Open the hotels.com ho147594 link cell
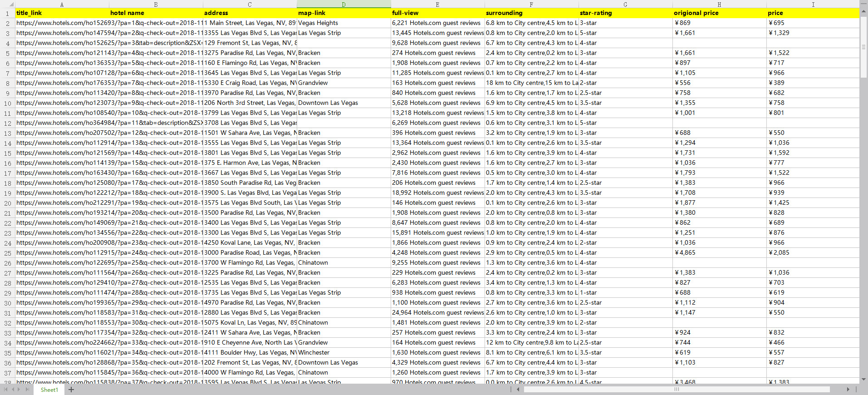This screenshot has height=395, width=868. 62,33
